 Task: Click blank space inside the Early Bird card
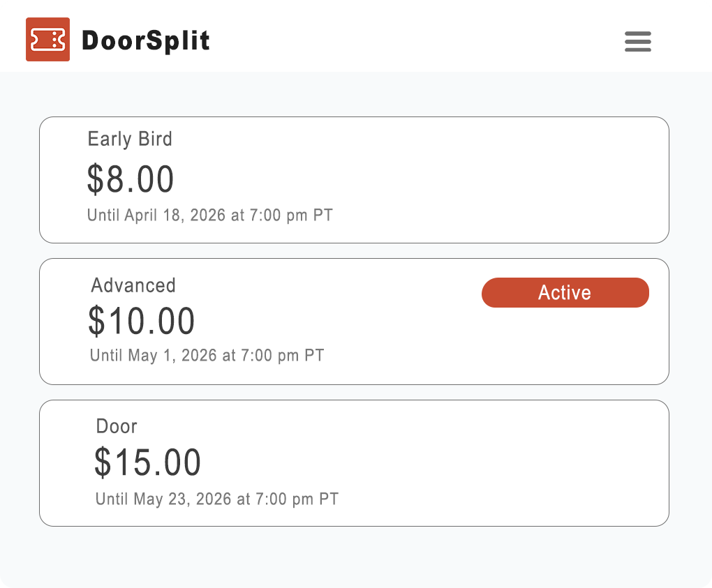point(489,181)
